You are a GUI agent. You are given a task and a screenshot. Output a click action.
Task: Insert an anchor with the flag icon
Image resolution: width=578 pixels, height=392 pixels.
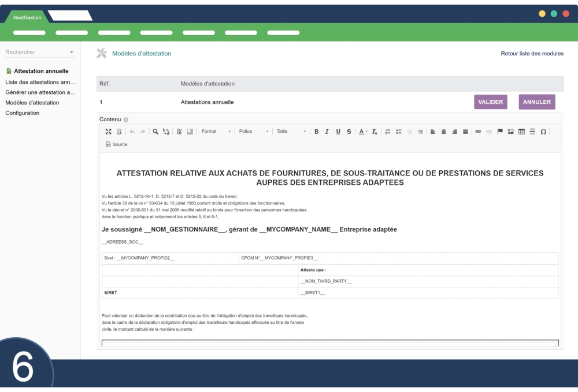click(x=501, y=132)
